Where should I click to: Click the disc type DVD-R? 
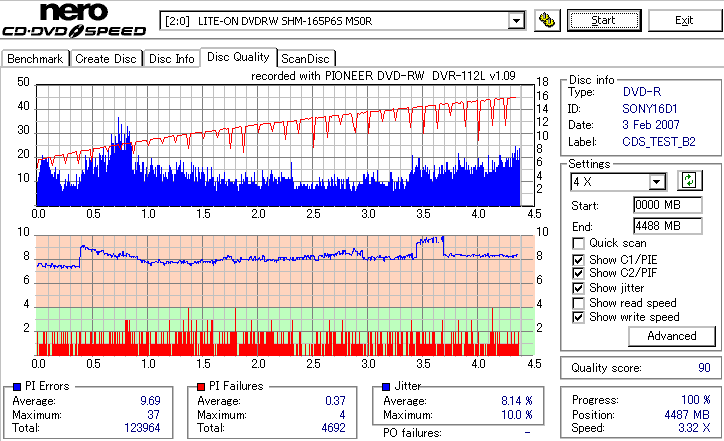tap(642, 92)
